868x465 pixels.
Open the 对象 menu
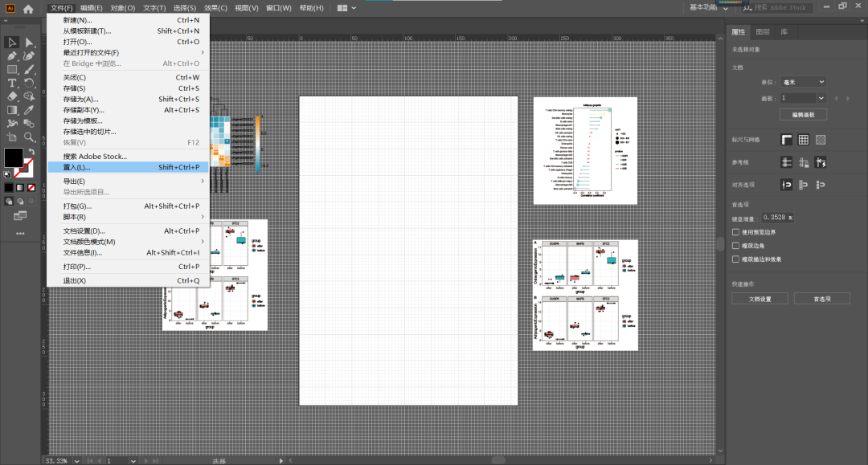click(122, 8)
